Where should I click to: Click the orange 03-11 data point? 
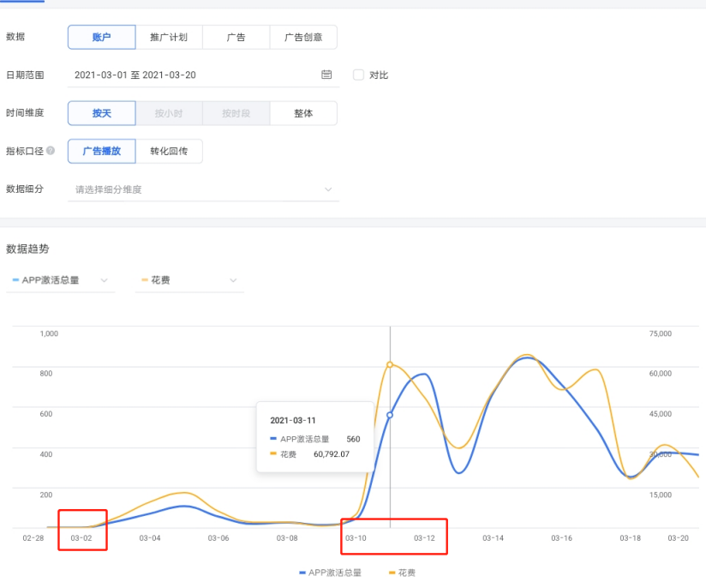[390, 364]
